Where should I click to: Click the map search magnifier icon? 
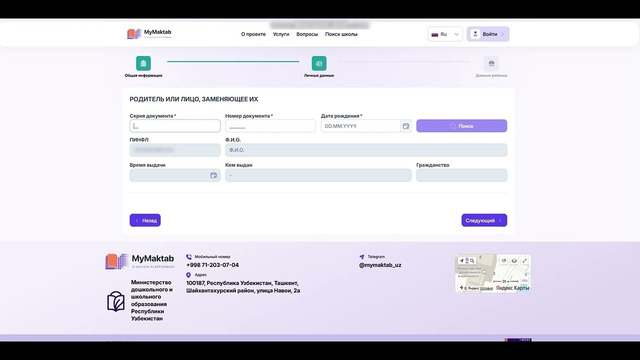coord(472,260)
